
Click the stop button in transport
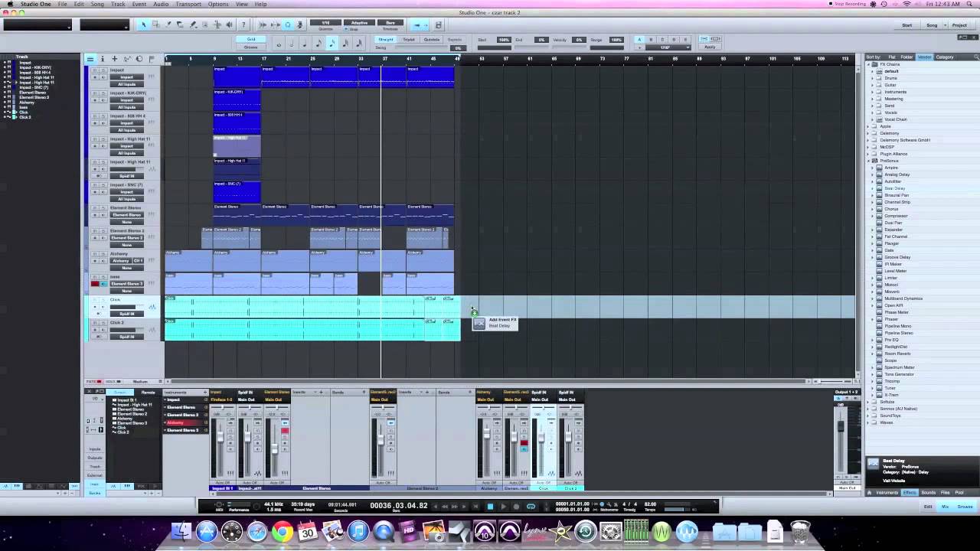[490, 506]
